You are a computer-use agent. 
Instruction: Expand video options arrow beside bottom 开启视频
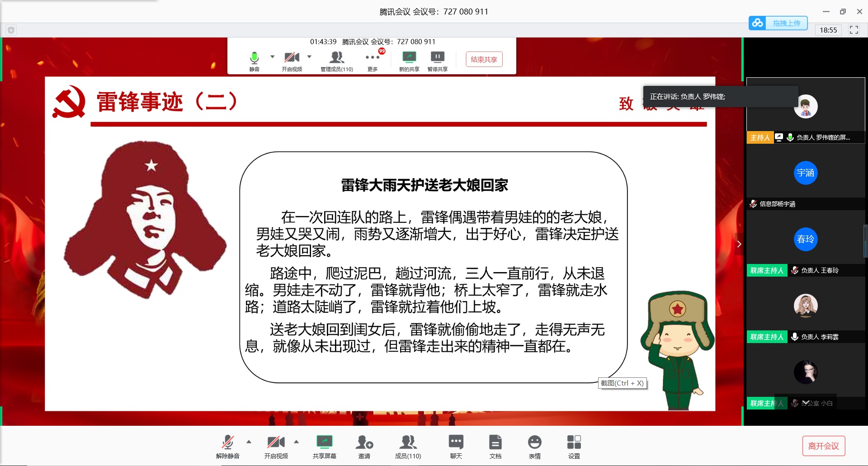(296, 442)
